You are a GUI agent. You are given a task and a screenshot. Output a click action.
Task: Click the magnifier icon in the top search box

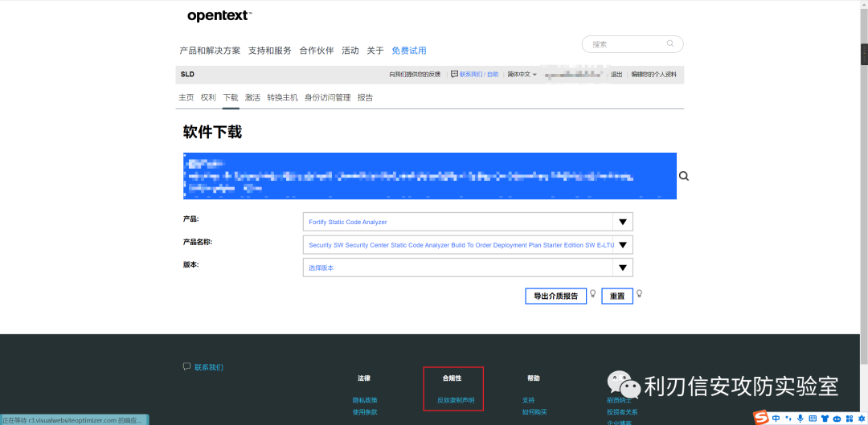tap(670, 43)
